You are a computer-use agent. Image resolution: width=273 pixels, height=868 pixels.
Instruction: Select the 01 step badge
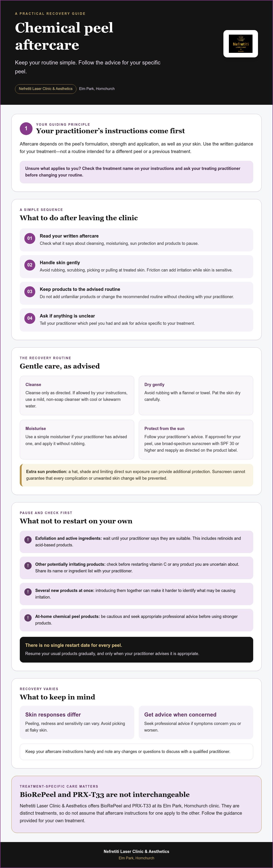coord(30,238)
